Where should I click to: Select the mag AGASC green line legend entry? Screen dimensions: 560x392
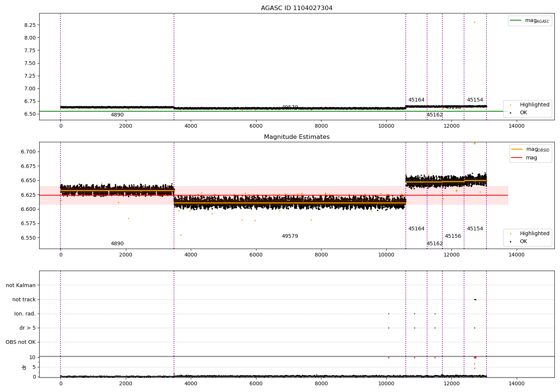[530, 21]
